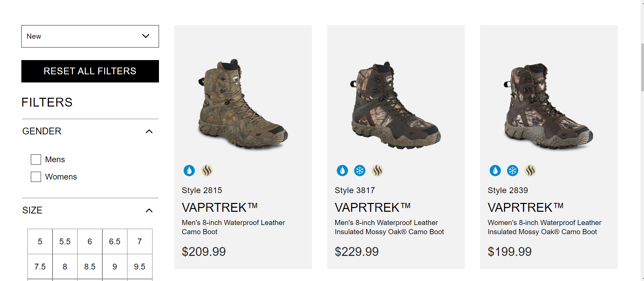Select size 7.5 in the size filter
The height and width of the screenshot is (281, 644).
coord(40,266)
